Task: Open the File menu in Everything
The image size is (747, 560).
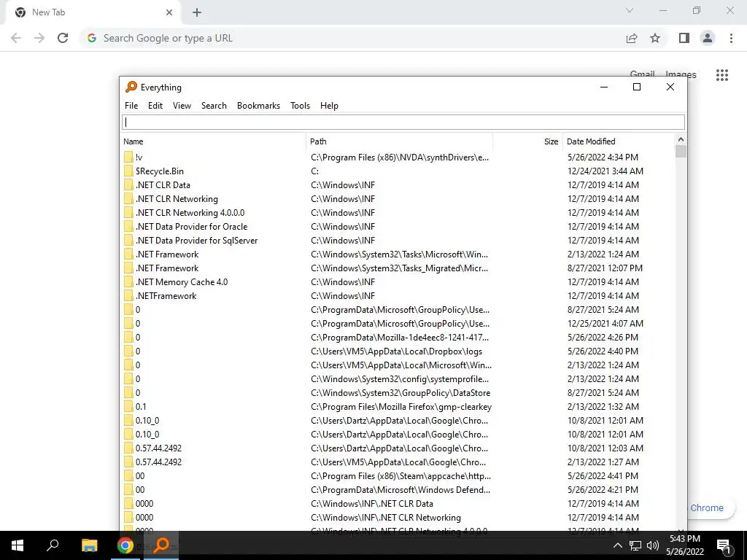Action: 131,106
